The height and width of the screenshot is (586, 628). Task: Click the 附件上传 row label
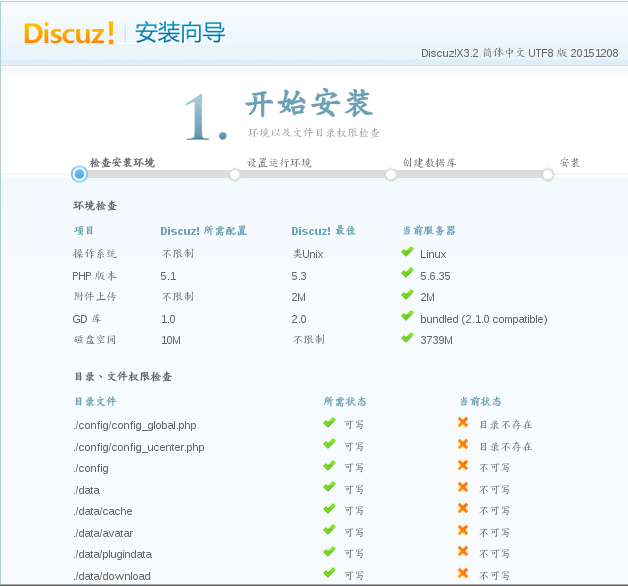tap(95, 297)
